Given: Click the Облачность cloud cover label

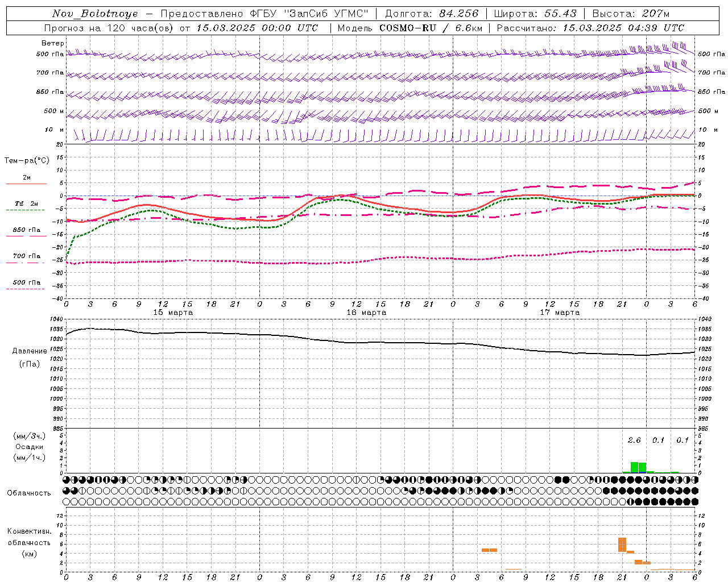Looking at the screenshot, I should click(29, 493).
